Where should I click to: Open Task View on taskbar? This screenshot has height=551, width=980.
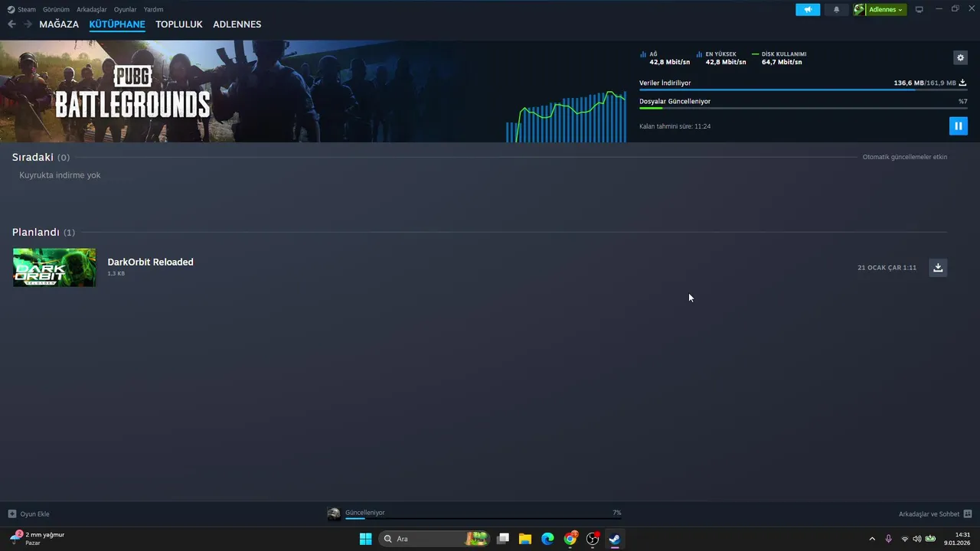click(x=503, y=539)
